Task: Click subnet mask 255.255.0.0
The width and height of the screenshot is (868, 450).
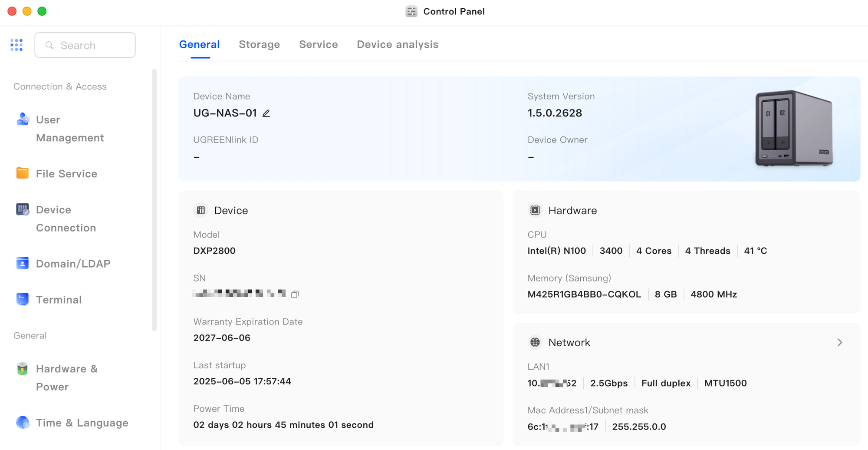Action: click(x=639, y=427)
